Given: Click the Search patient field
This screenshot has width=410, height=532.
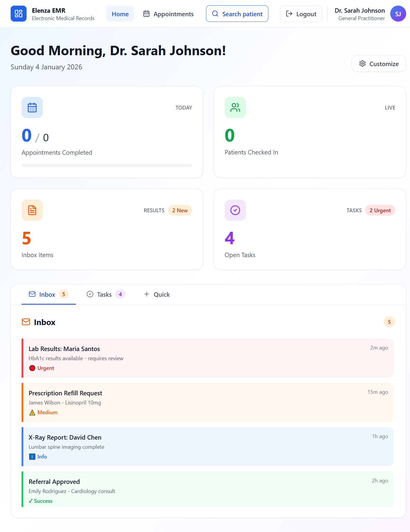Looking at the screenshot, I should pos(237,14).
